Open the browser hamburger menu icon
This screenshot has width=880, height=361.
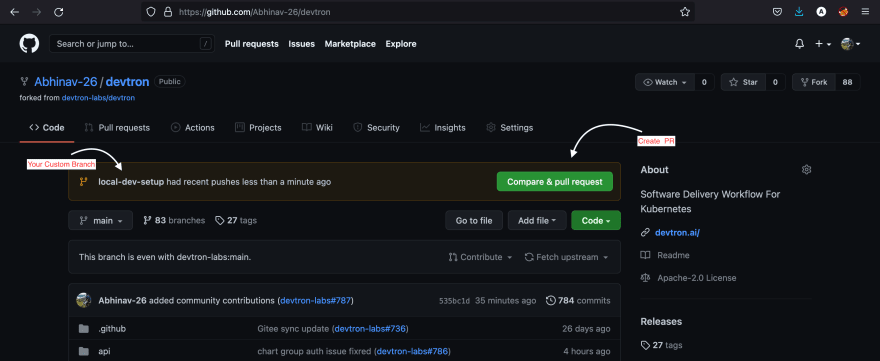865,12
